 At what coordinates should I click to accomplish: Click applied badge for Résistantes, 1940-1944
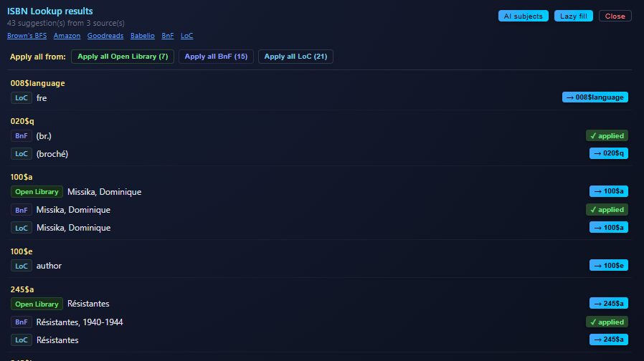(x=607, y=322)
